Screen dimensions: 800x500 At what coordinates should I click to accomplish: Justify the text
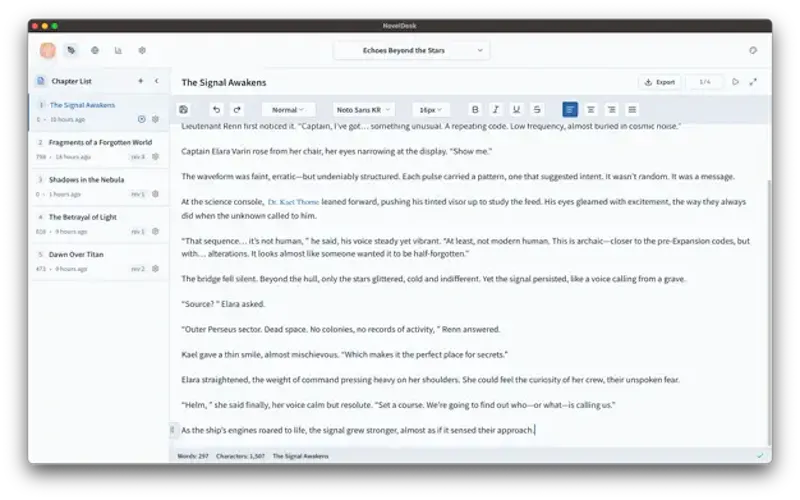(632, 110)
